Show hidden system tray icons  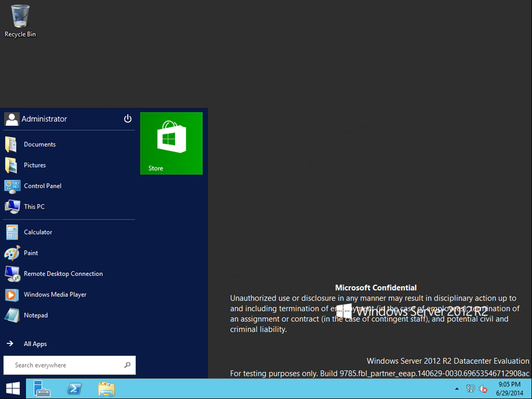[x=457, y=388]
